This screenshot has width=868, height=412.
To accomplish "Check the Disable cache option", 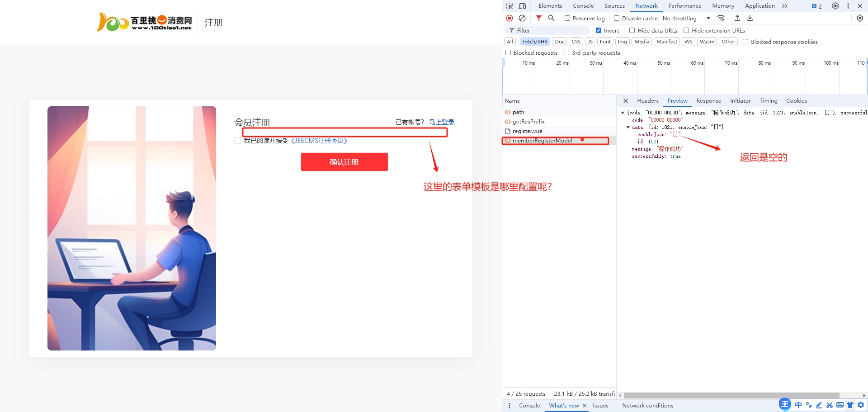I will click(617, 18).
